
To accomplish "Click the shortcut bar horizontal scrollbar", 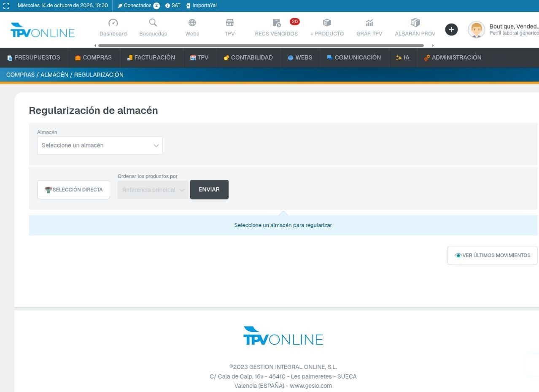I will (261, 45).
